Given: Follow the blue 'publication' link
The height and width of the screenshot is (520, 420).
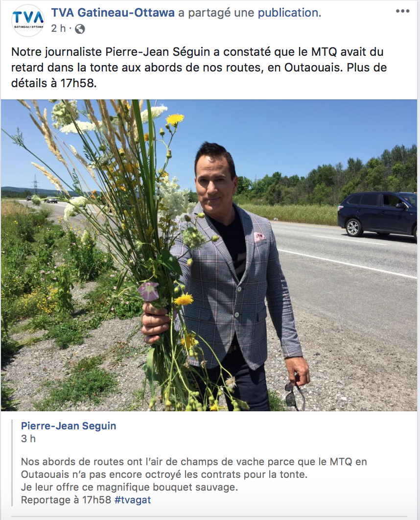Looking at the screenshot, I should point(289,13).
